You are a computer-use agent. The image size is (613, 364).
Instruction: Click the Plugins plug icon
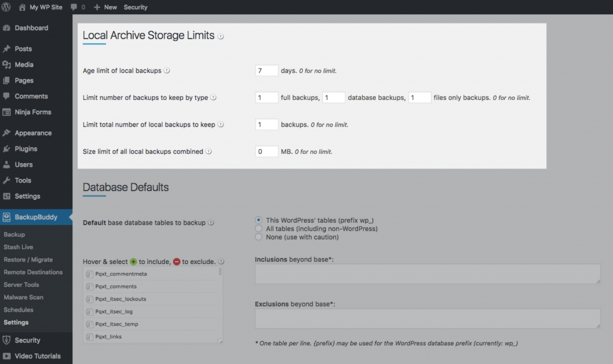coord(6,148)
